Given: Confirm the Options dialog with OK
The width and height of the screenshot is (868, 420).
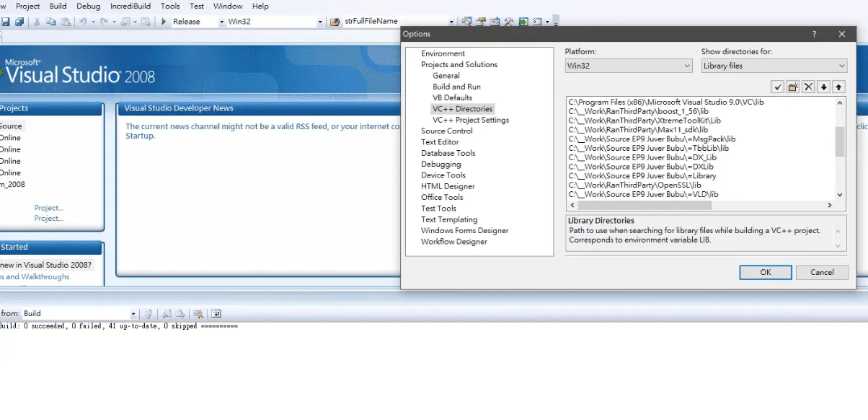Looking at the screenshot, I should [766, 272].
